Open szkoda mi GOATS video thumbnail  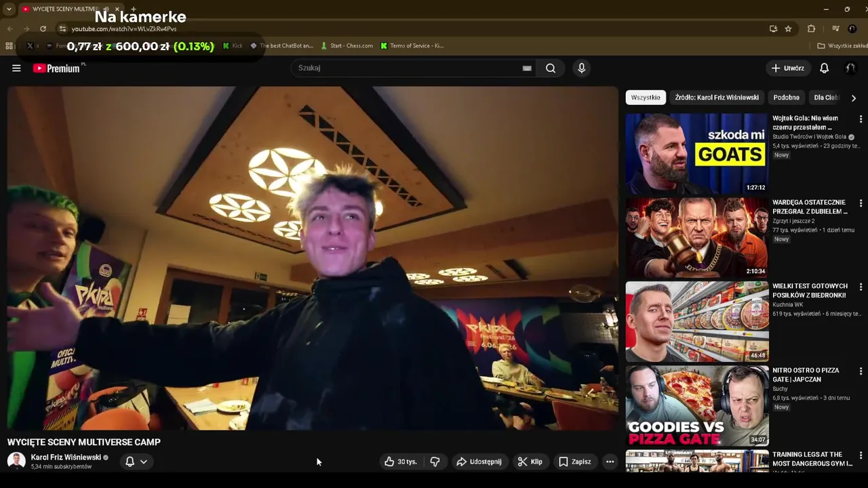(x=696, y=153)
